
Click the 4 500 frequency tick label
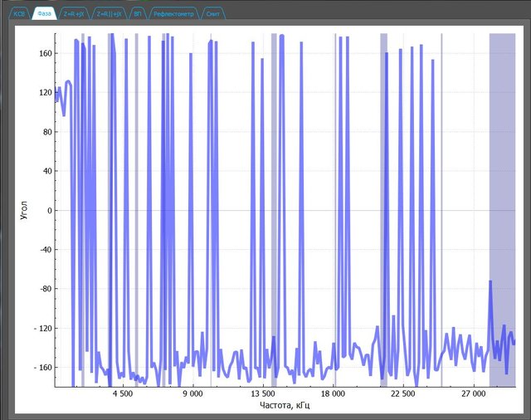point(122,395)
